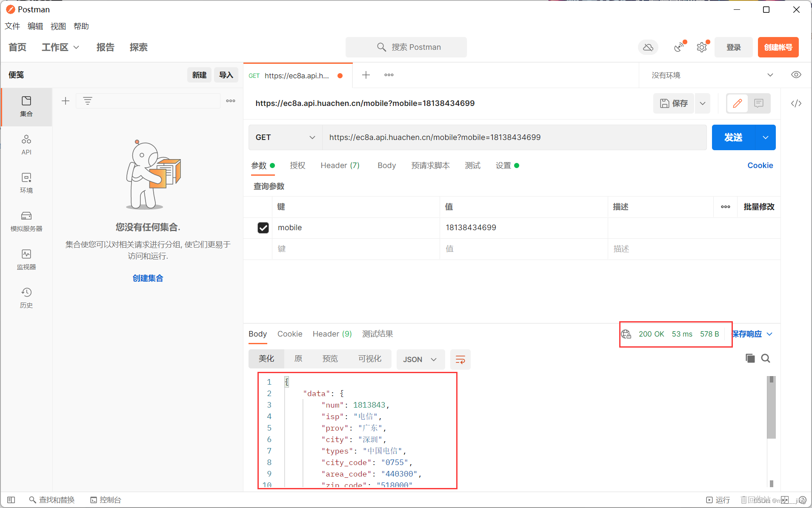Switch response view to Visualize

tap(370, 359)
